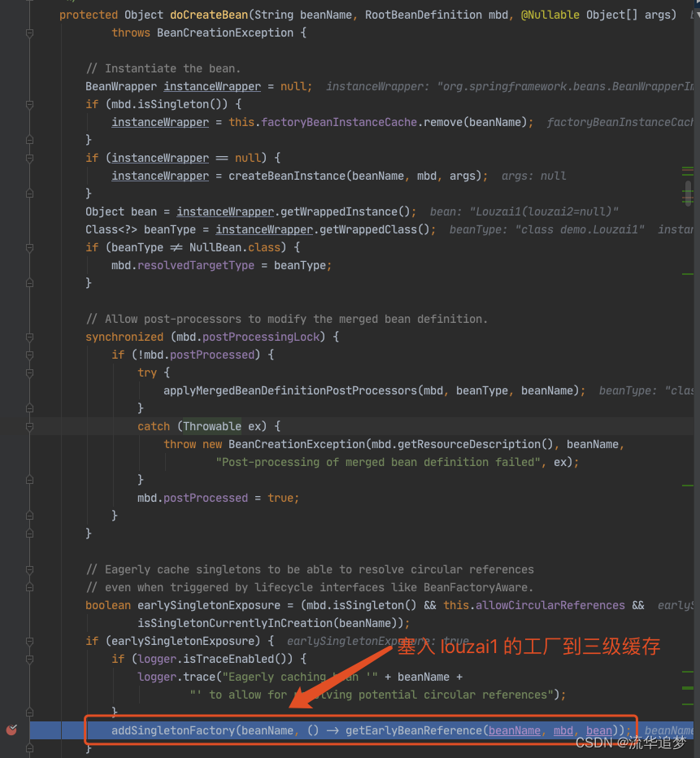Collapse the try block fold marker
The image size is (700, 758).
click(x=29, y=372)
